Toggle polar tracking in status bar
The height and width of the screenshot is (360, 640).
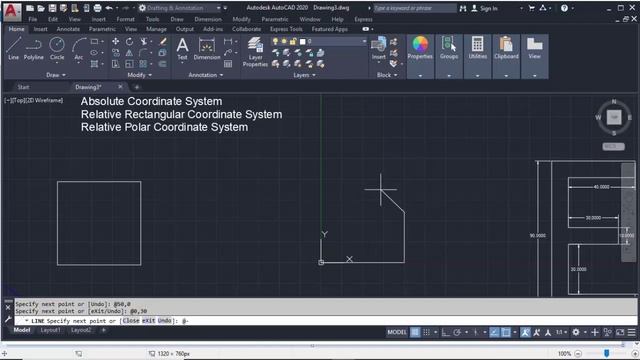pyautogui.click(x=457, y=332)
